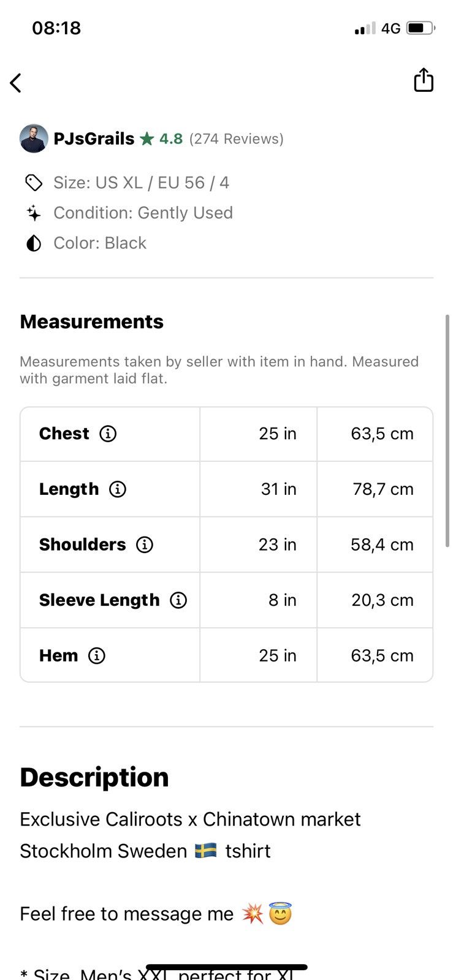The height and width of the screenshot is (980, 453).
Task: Tap the back arrow icon
Action: click(x=16, y=83)
